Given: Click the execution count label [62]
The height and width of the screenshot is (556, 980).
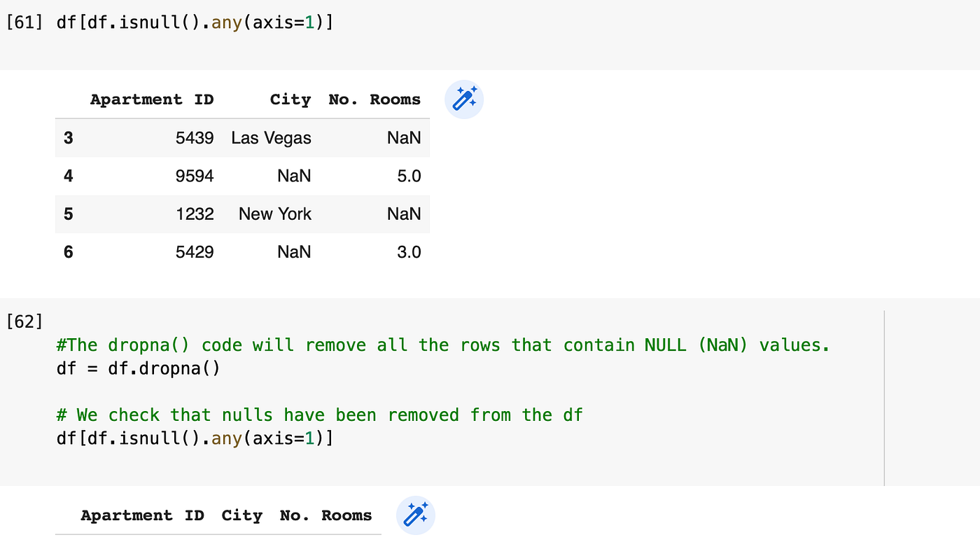Looking at the screenshot, I should 24,321.
